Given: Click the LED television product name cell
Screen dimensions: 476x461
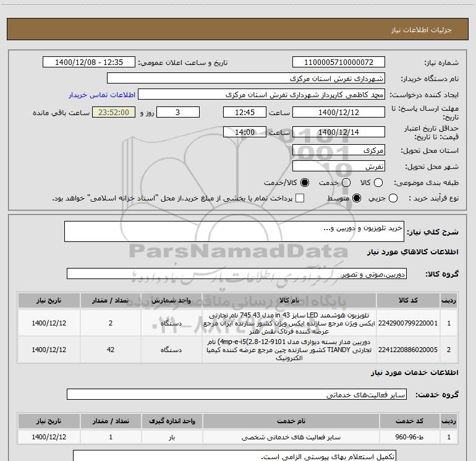Looking at the screenshot, I should tap(289, 323).
